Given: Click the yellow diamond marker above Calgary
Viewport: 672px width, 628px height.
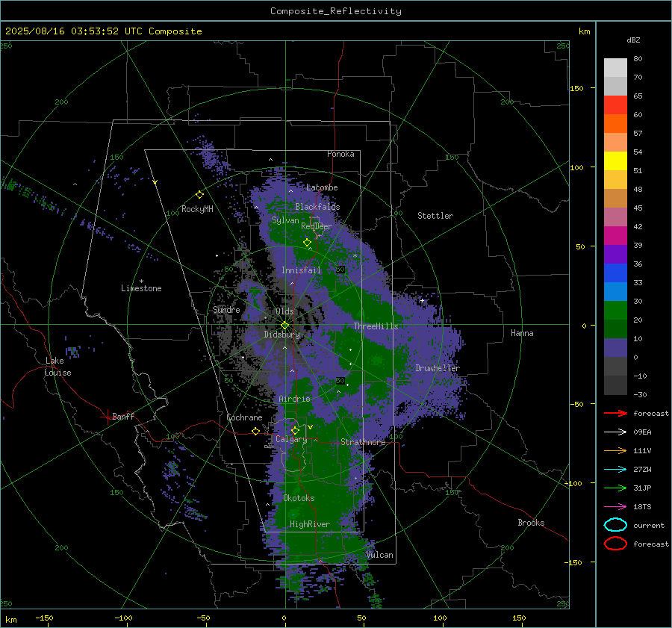Looking at the screenshot, I should (x=295, y=430).
